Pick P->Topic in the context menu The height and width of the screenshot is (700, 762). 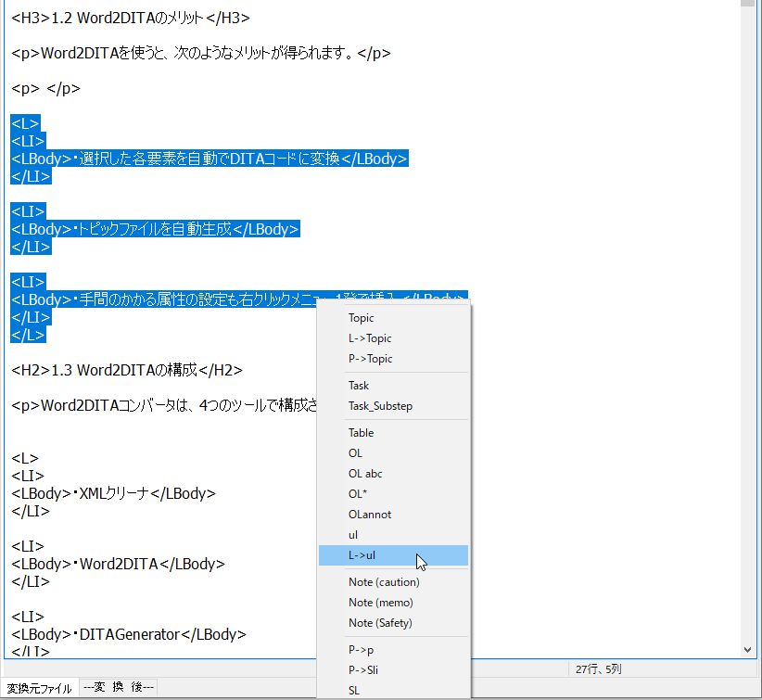coord(393,359)
